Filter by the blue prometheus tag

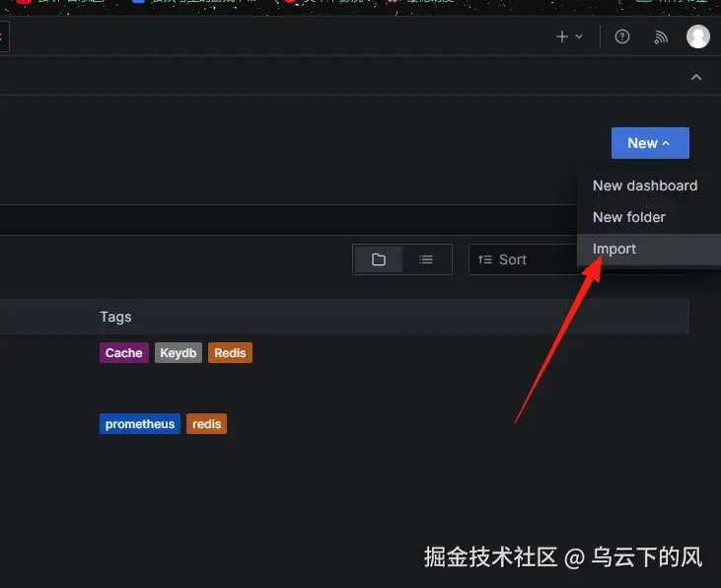pos(140,424)
